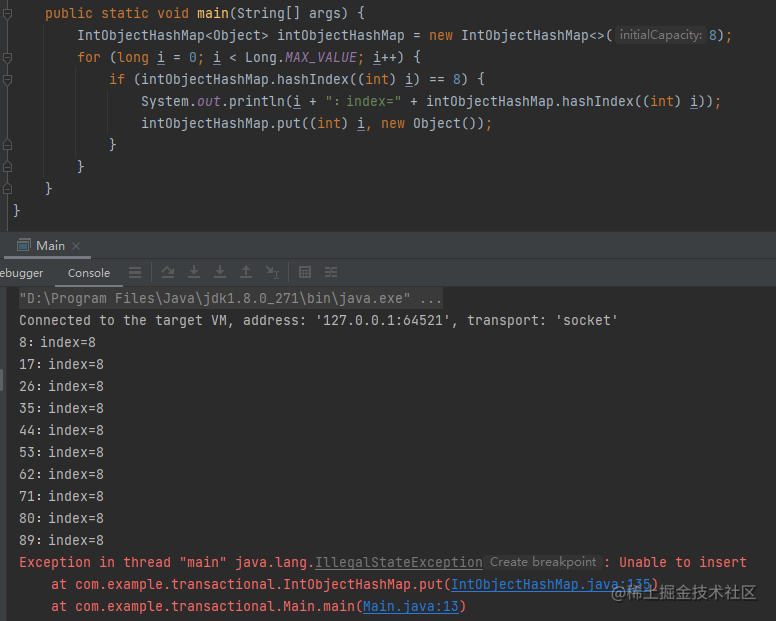
Task: Click the println call in code
Action: 256,101
